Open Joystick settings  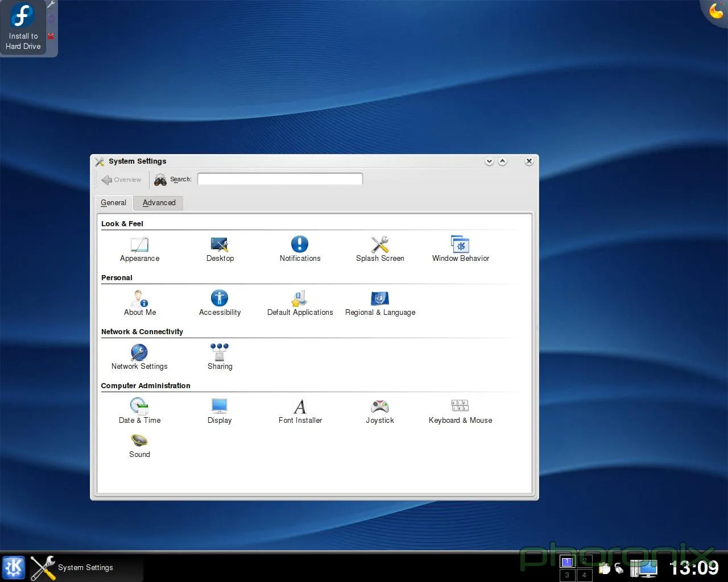(380, 411)
